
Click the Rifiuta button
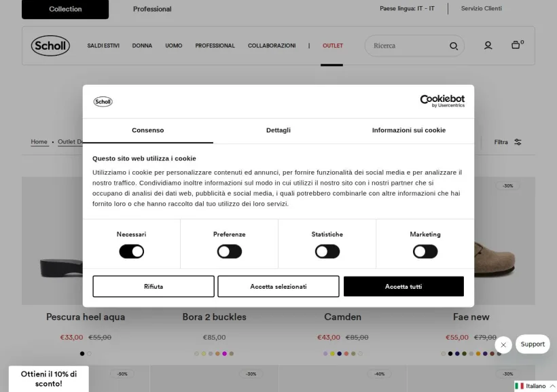(x=154, y=287)
